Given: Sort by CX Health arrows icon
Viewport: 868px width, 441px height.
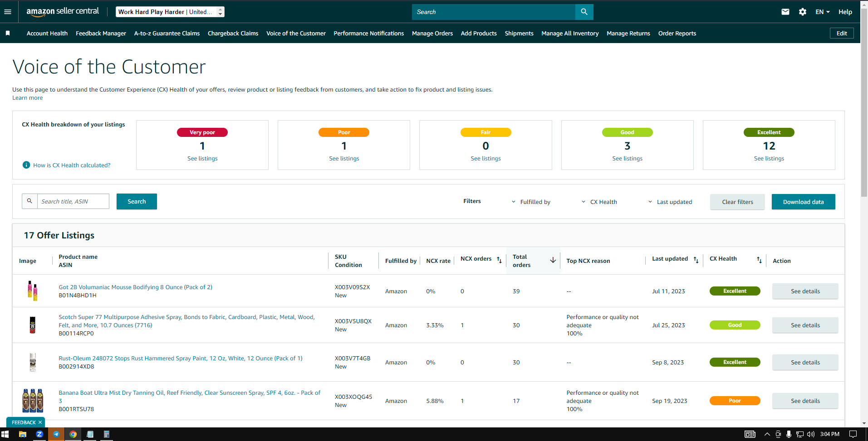Looking at the screenshot, I should (759, 260).
